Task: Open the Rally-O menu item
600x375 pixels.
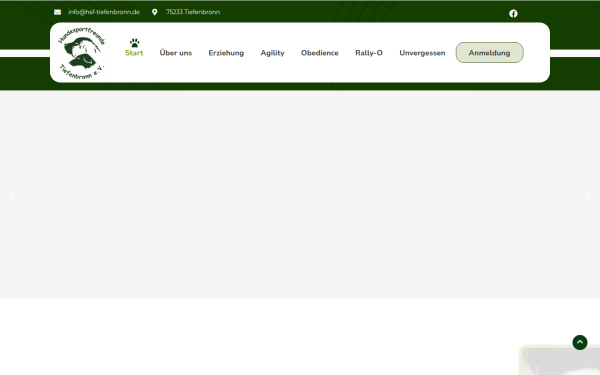Action: tap(369, 53)
